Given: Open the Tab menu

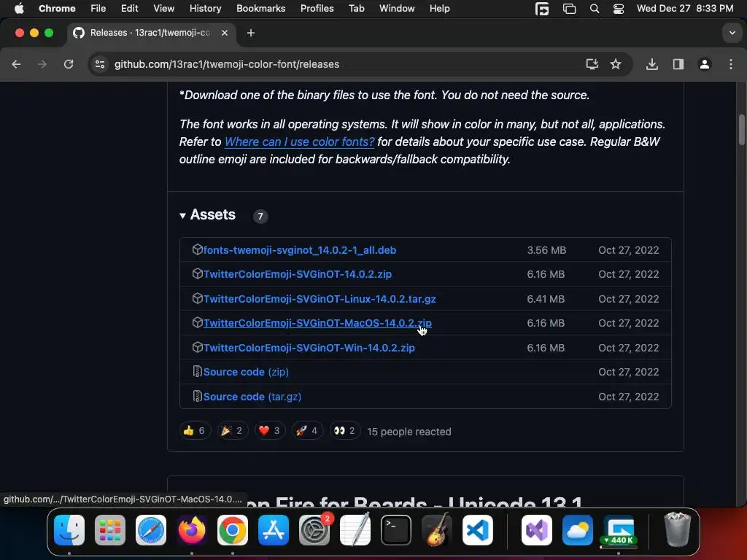Looking at the screenshot, I should (x=356, y=9).
